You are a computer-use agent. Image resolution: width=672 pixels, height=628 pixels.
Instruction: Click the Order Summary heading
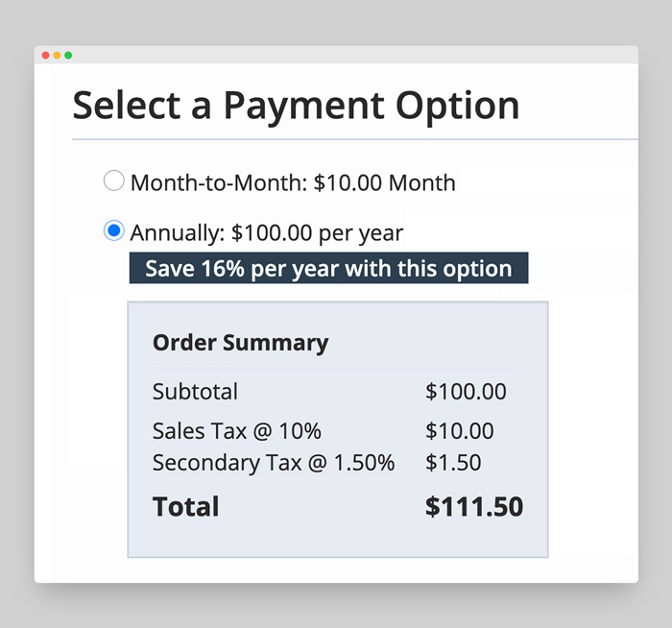coord(240,343)
